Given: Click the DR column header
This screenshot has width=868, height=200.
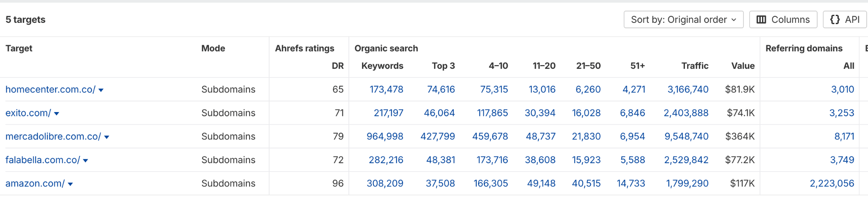Looking at the screenshot, I should click(337, 66).
